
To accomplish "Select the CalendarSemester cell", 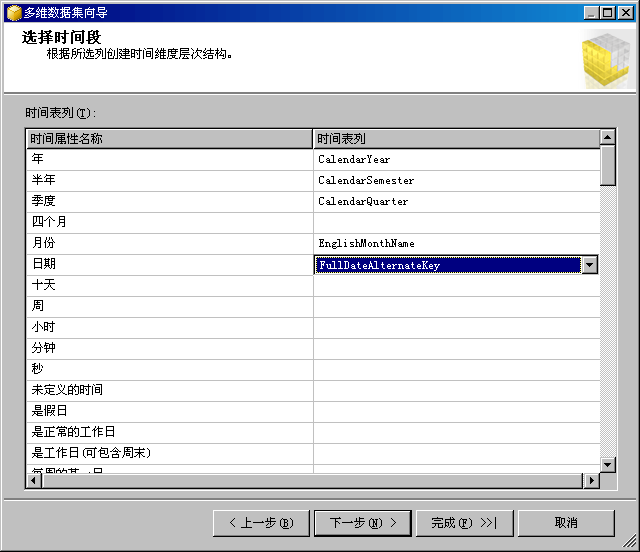I will pyautogui.click(x=456, y=180).
